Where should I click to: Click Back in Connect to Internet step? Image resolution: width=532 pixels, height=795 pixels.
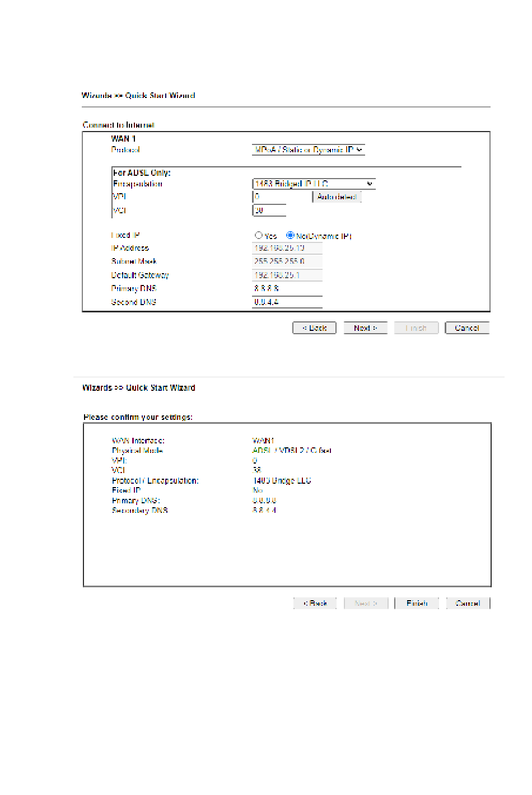(314, 328)
